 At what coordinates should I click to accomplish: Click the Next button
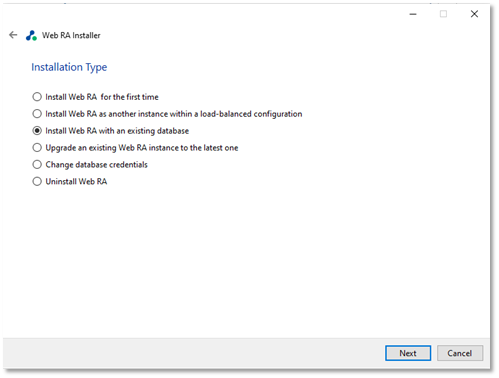(x=408, y=353)
